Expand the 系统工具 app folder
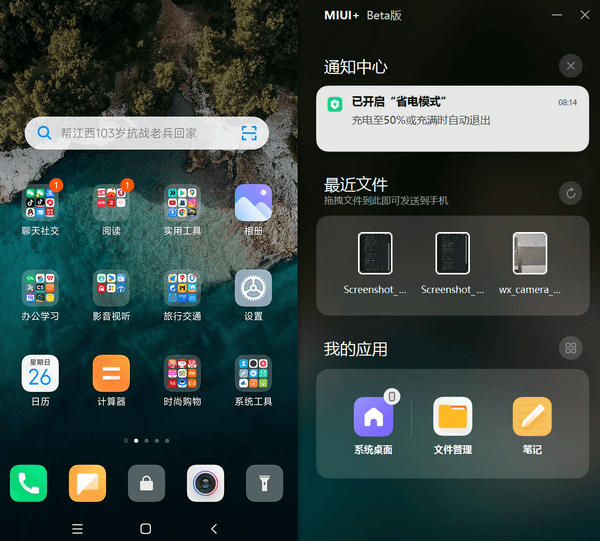 click(x=253, y=374)
